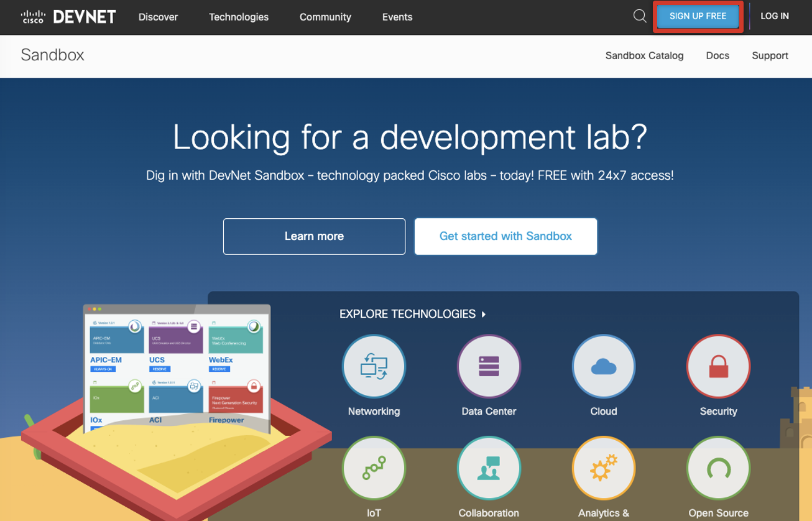
Task: Click the Analytics gears icon
Action: (x=603, y=468)
